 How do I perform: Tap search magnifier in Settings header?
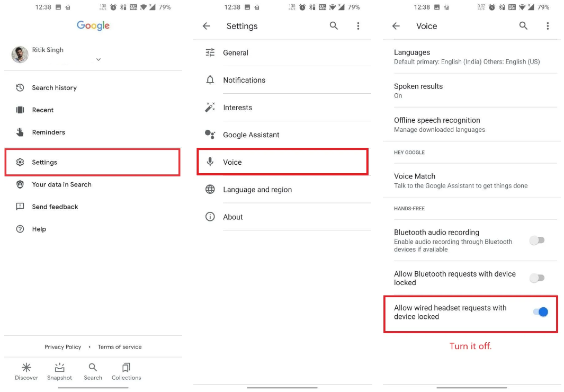[334, 26]
